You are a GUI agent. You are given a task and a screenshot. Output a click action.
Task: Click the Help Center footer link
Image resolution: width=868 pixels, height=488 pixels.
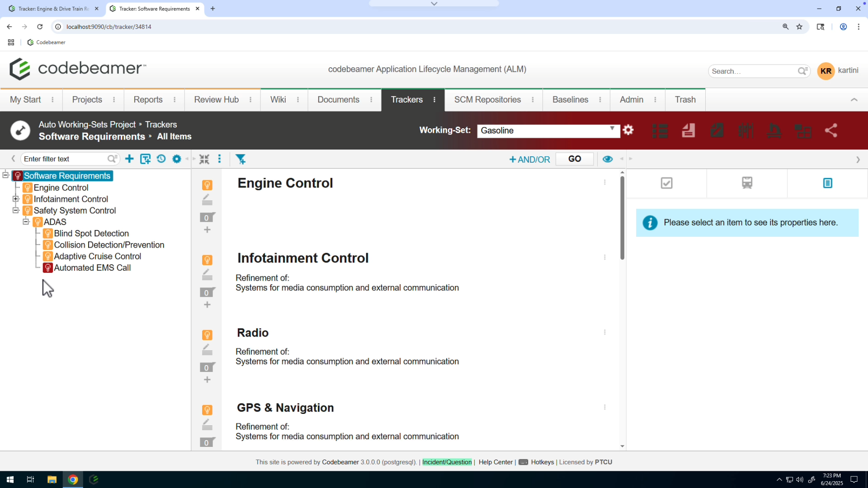(x=495, y=462)
